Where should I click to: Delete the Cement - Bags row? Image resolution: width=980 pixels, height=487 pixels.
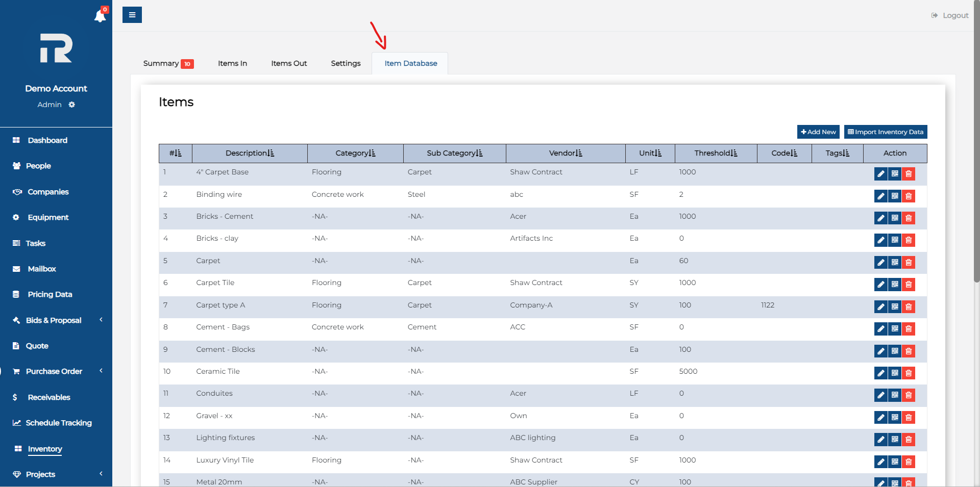[909, 329]
